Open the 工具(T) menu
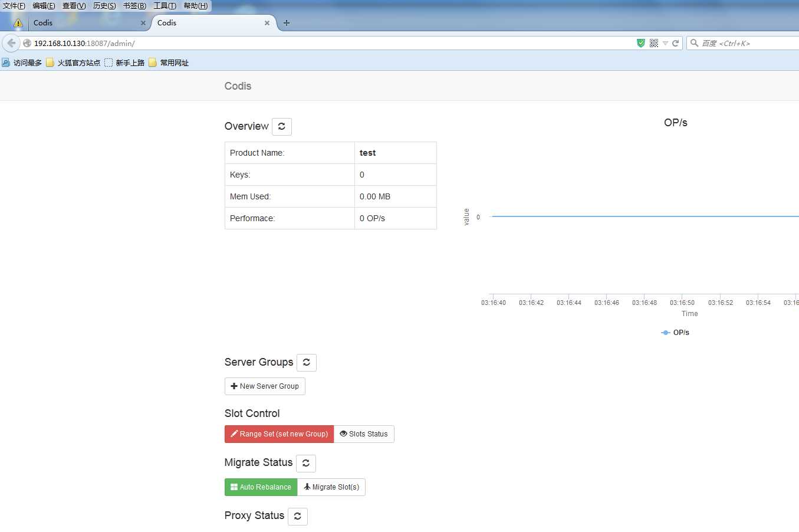Image resolution: width=799 pixels, height=532 pixels. coord(165,6)
